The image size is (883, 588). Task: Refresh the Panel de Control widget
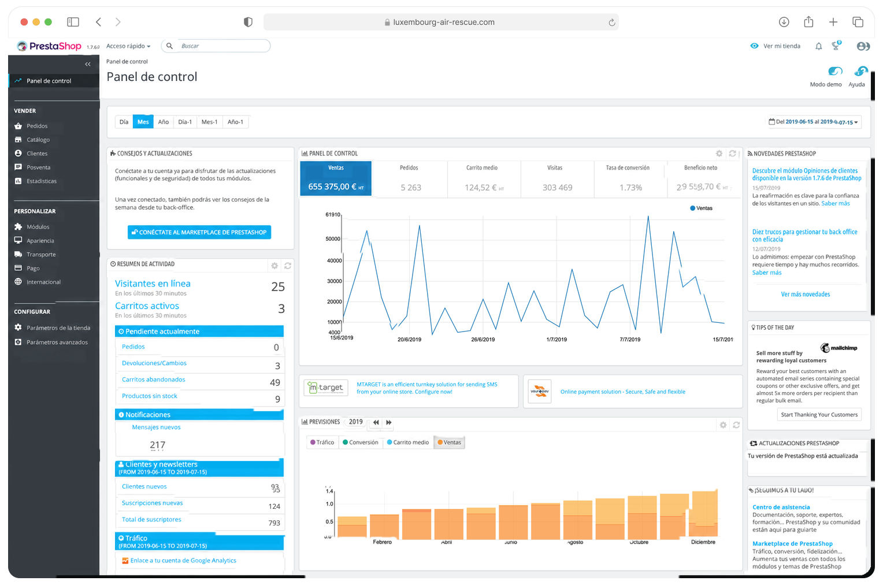click(732, 154)
